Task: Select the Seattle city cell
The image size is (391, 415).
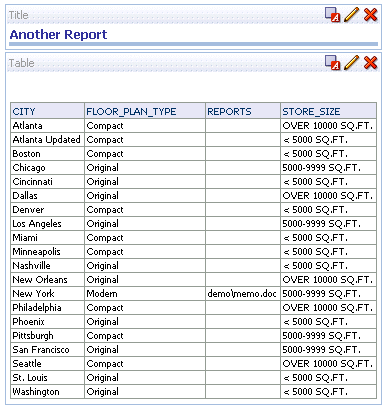Action: pyautogui.click(x=47, y=364)
